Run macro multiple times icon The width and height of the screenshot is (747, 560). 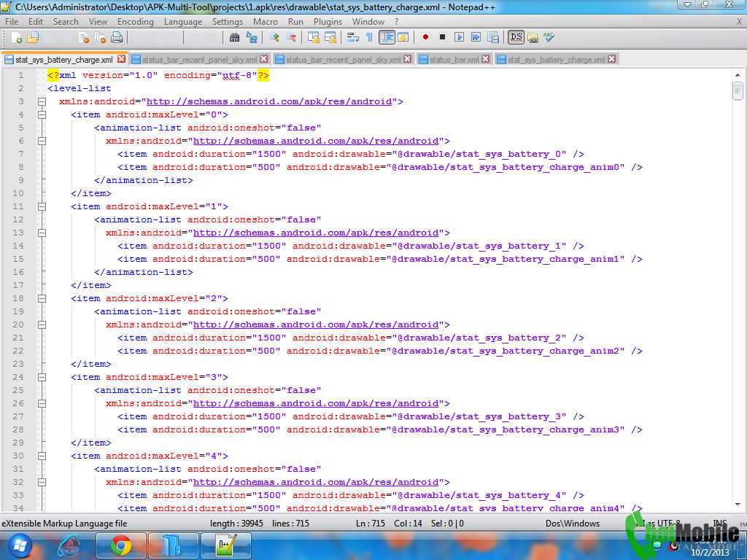tap(476, 37)
